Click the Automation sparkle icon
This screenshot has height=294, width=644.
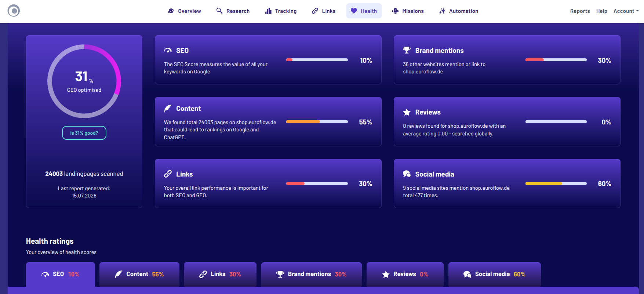tap(442, 11)
